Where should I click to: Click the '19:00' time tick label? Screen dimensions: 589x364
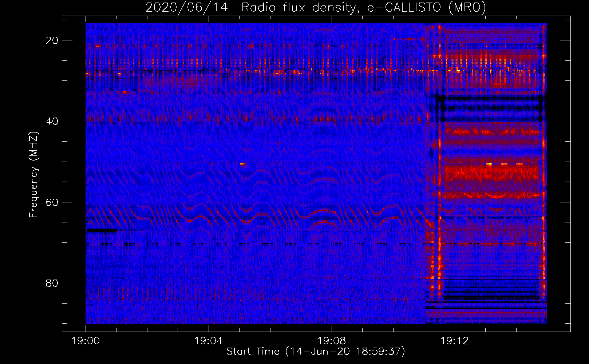[x=86, y=341]
